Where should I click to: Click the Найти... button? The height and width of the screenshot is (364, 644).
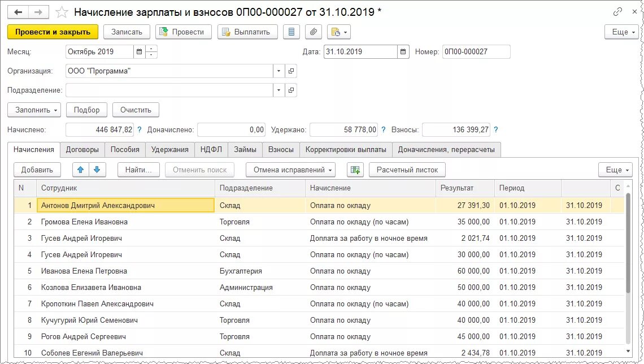pyautogui.click(x=138, y=170)
